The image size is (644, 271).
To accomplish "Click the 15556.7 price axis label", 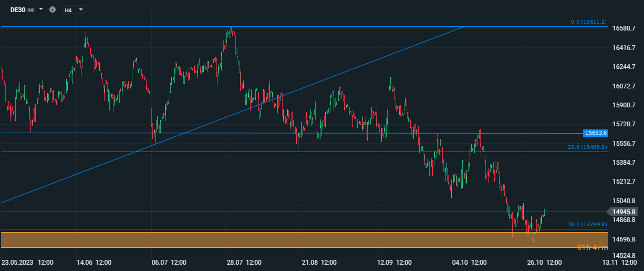I will tap(624, 144).
